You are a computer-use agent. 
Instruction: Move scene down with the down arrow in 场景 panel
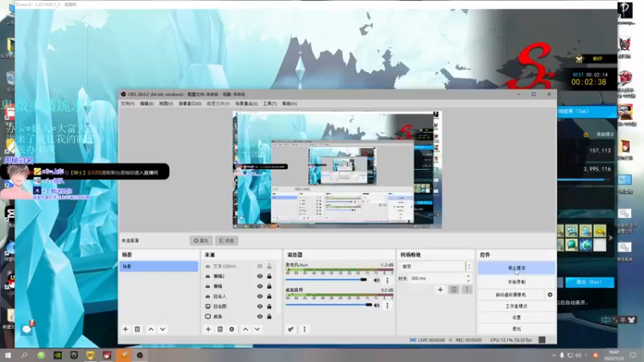[163, 329]
